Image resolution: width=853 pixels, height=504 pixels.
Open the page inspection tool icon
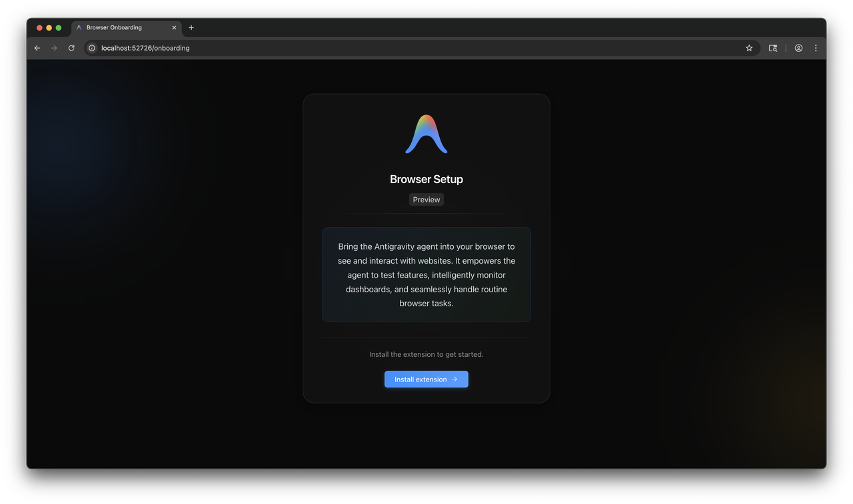pos(772,48)
